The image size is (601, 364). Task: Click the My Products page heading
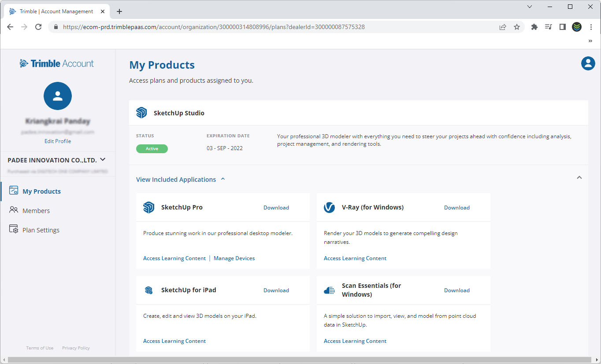[x=162, y=65]
